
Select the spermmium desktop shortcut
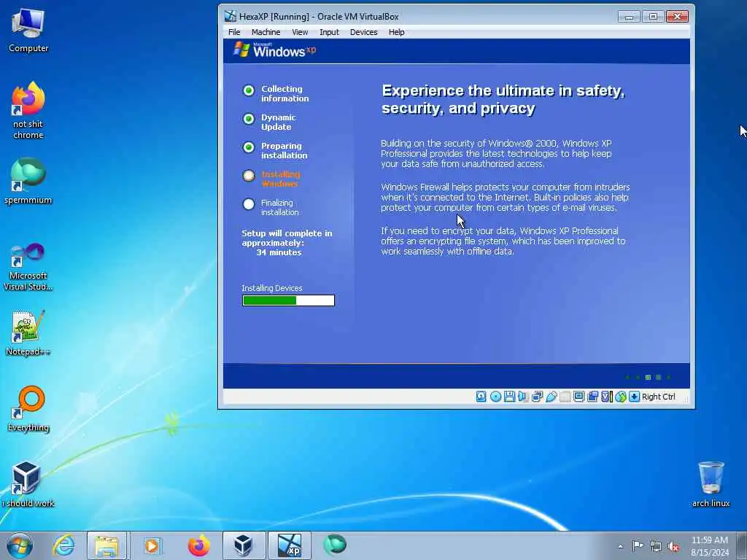pos(28,182)
